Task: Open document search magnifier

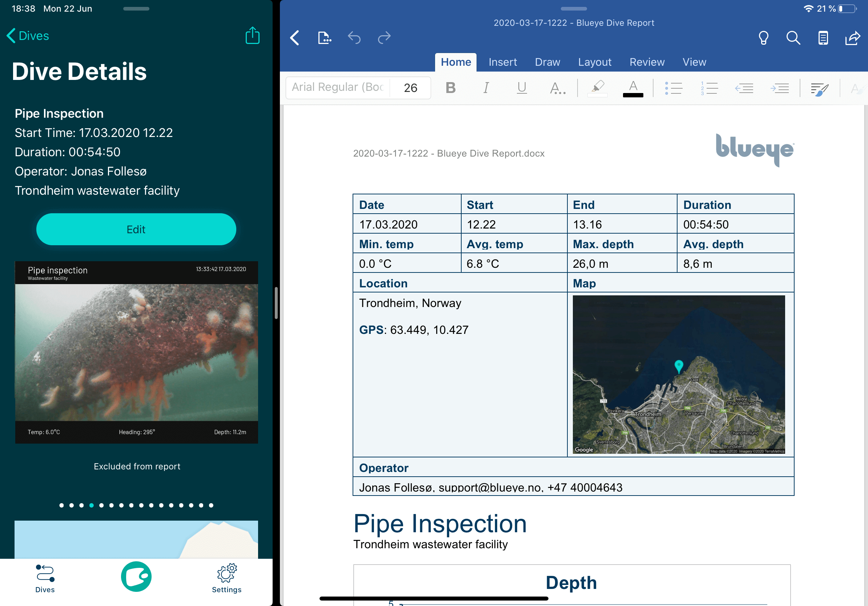Action: 793,38
